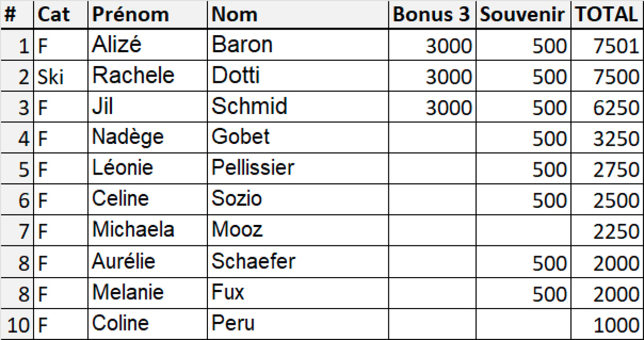This screenshot has width=644, height=340.
Task: Select the Nom header cell
Action: [x=298, y=14]
